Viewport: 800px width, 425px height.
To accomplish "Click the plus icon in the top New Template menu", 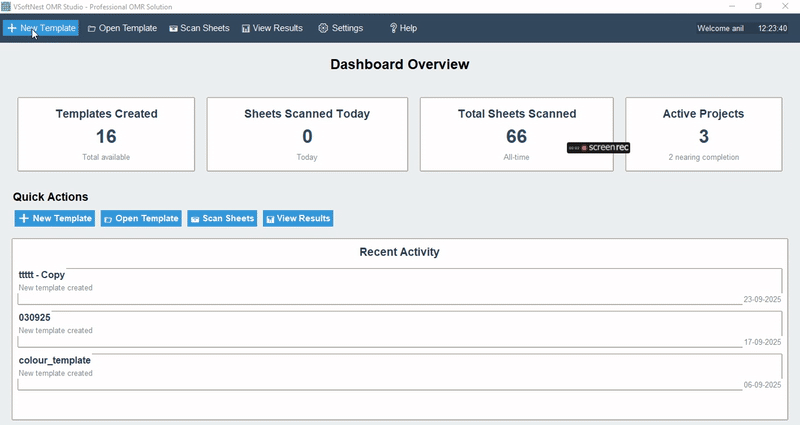I will point(11,28).
